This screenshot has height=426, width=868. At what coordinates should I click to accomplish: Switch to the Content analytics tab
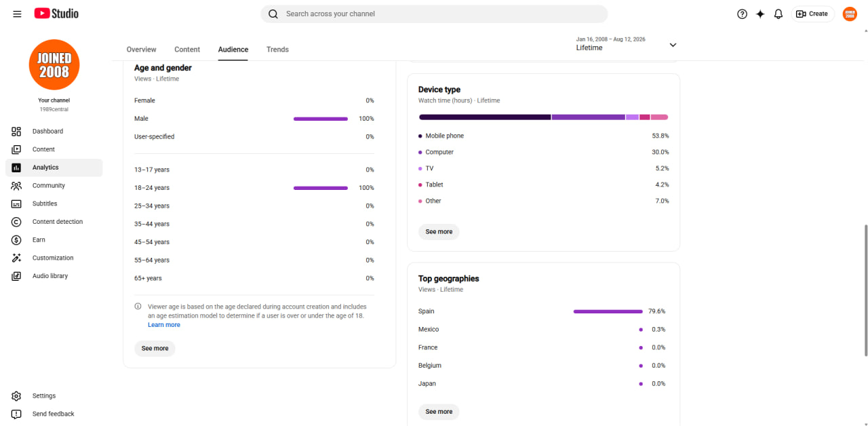[x=187, y=50]
